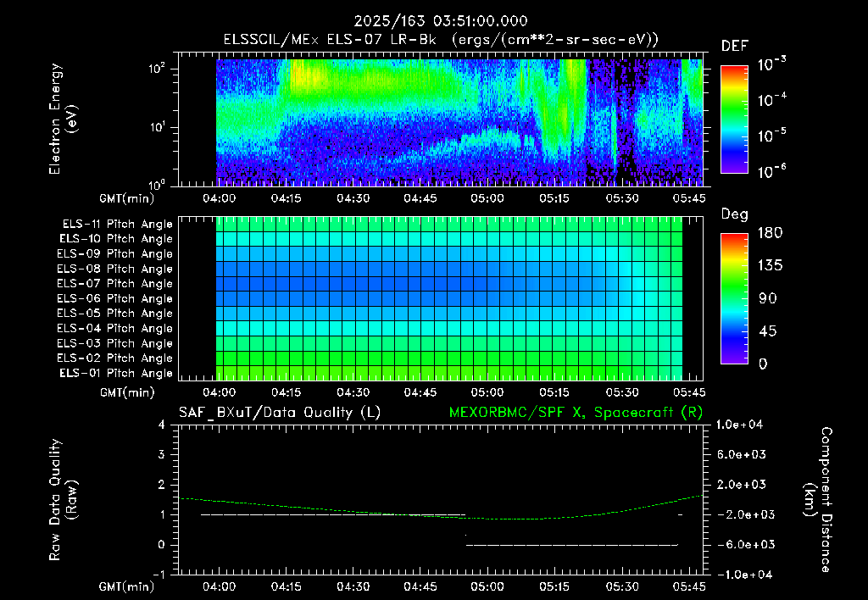Click the 2.0e+03 right-axis value
The image size is (868, 600).
pos(742,485)
